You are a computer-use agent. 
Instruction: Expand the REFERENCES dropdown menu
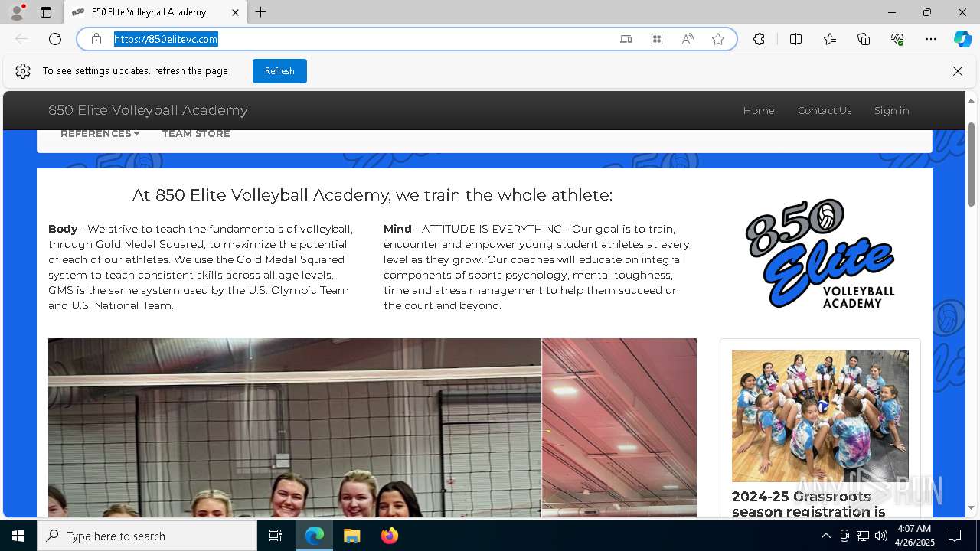100,134
